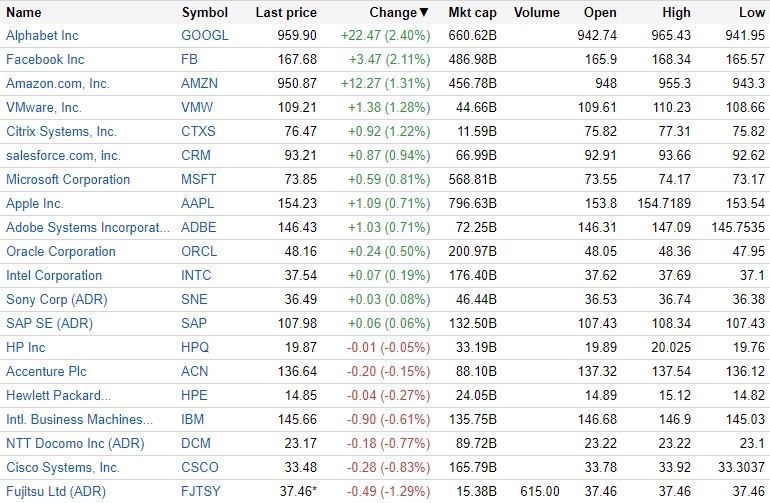Sort by the High column header
This screenshot has height=503, width=770.
[x=676, y=13]
